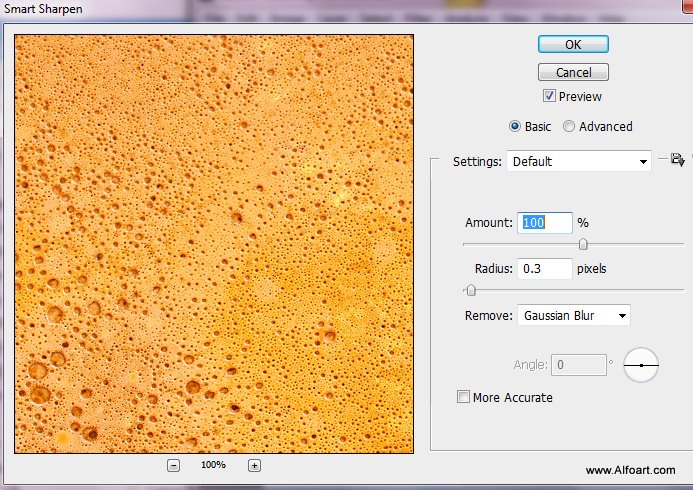
Task: Click the OK button
Action: [x=573, y=44]
